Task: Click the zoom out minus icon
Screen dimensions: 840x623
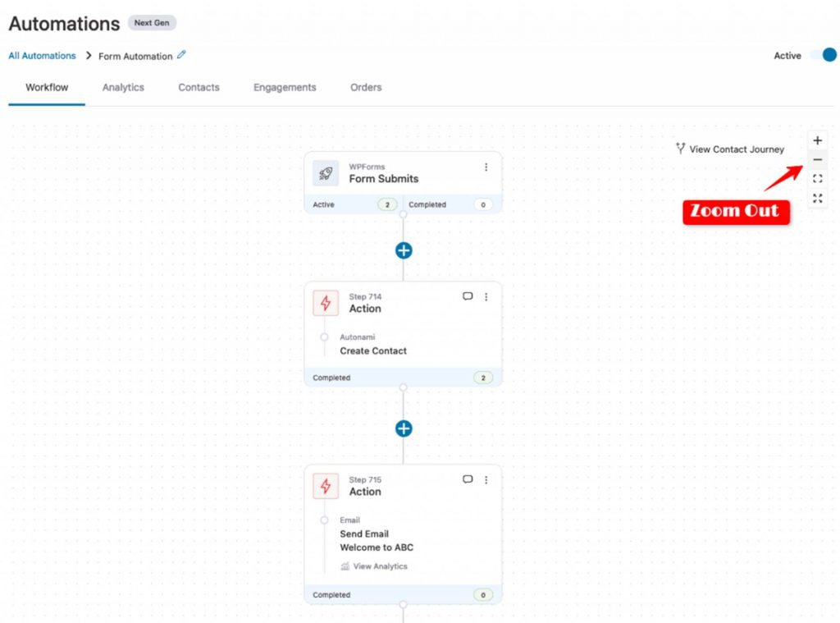Action: pyautogui.click(x=817, y=160)
